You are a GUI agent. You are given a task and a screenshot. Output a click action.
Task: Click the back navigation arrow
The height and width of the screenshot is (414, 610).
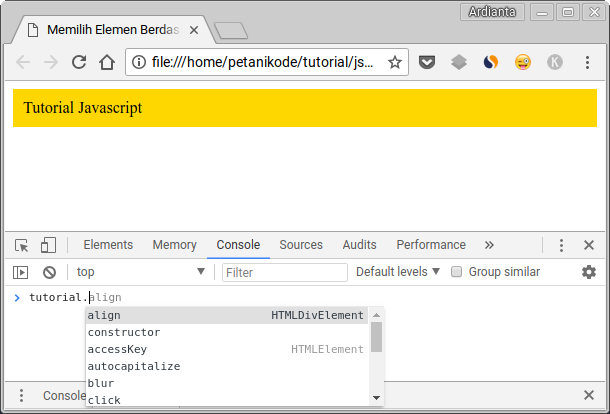(x=23, y=62)
